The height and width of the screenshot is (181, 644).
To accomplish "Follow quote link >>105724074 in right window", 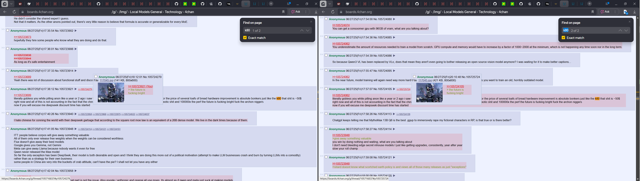I will coord(341,25).
